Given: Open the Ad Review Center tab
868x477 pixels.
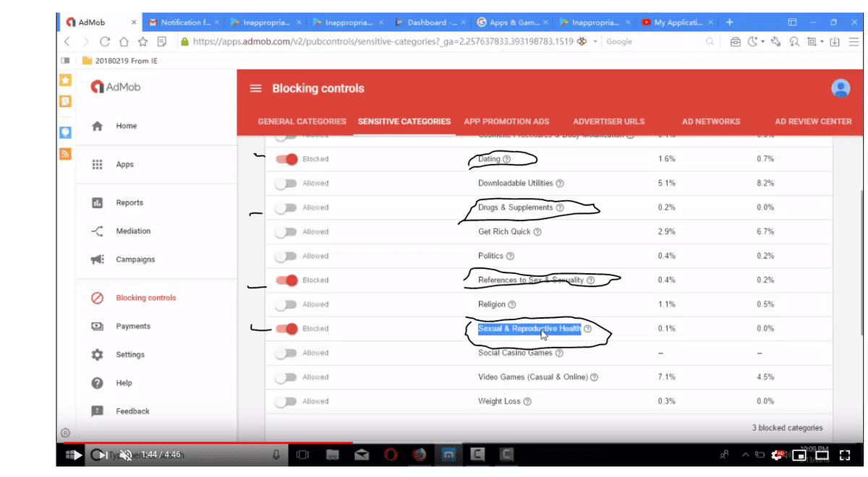Looking at the screenshot, I should (x=814, y=121).
